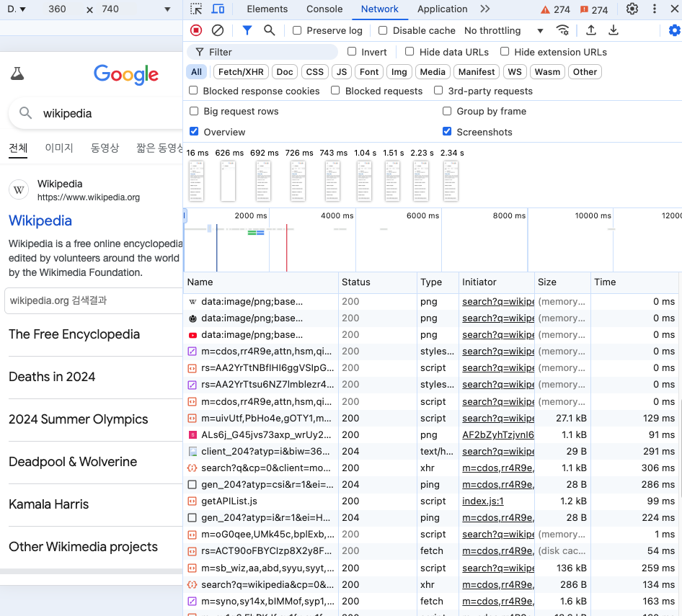
Task: Open DevTools three-dot menu
Action: [654, 9]
